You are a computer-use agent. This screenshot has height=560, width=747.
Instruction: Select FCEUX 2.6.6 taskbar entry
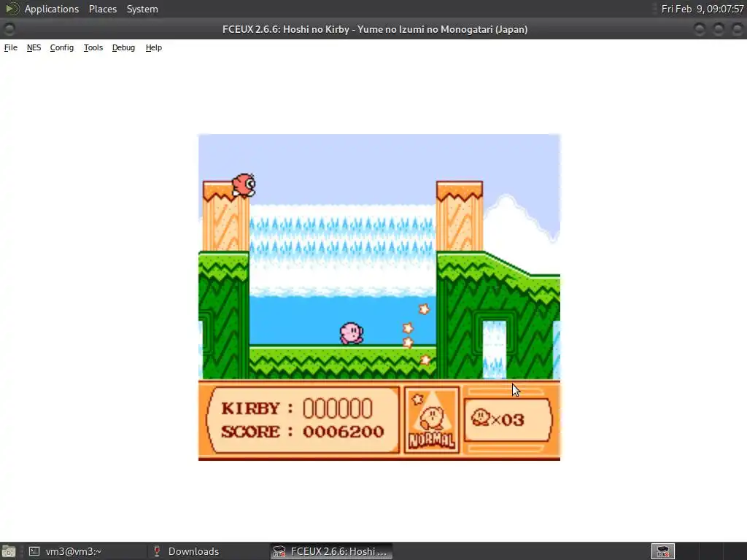point(332,551)
